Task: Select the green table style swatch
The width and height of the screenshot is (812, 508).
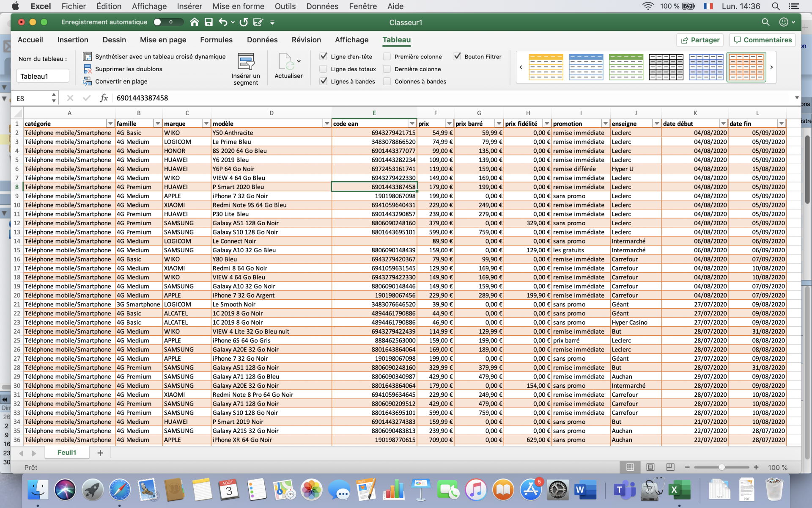Action: pos(626,67)
